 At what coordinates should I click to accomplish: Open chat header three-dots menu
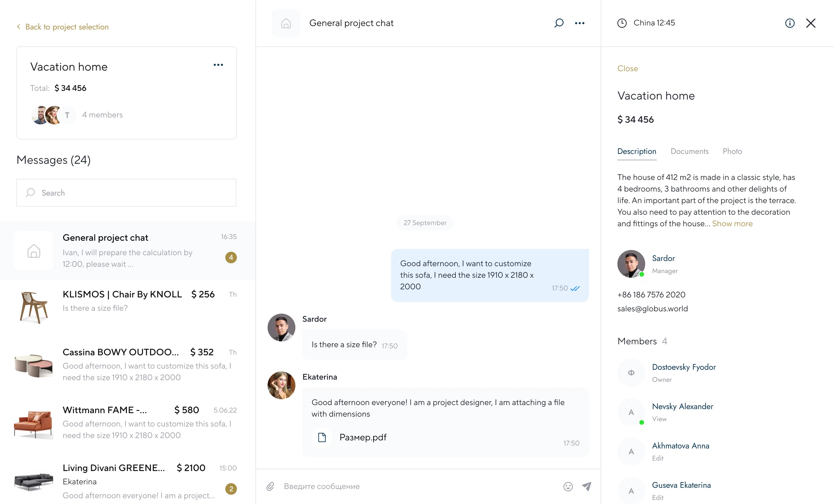[579, 23]
